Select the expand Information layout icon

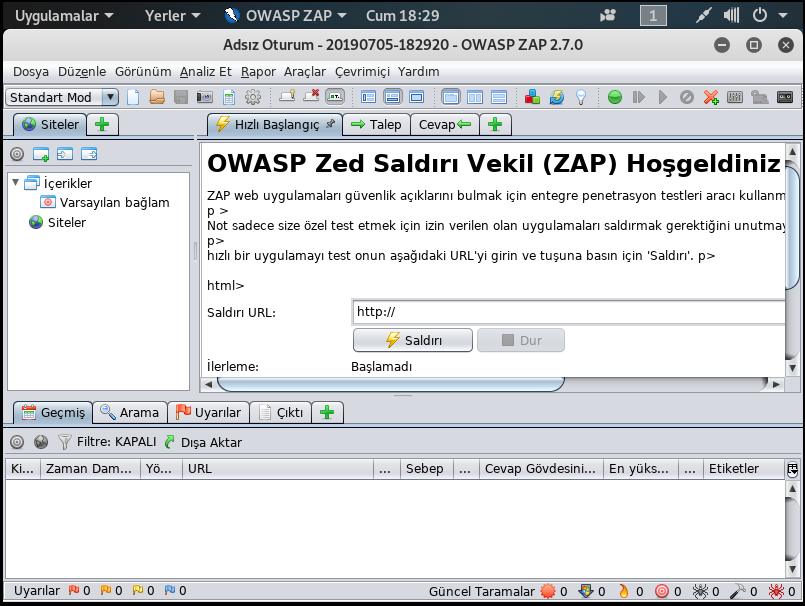coord(393,97)
